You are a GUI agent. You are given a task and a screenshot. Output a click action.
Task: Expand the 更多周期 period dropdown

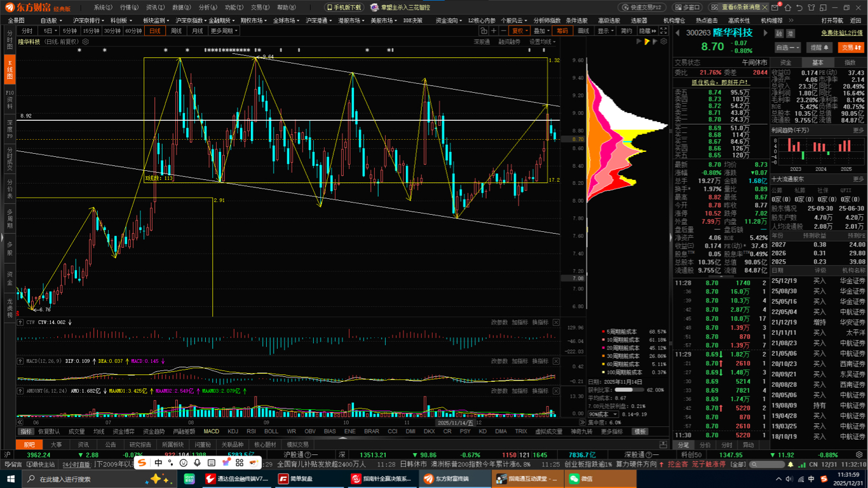[x=224, y=30]
